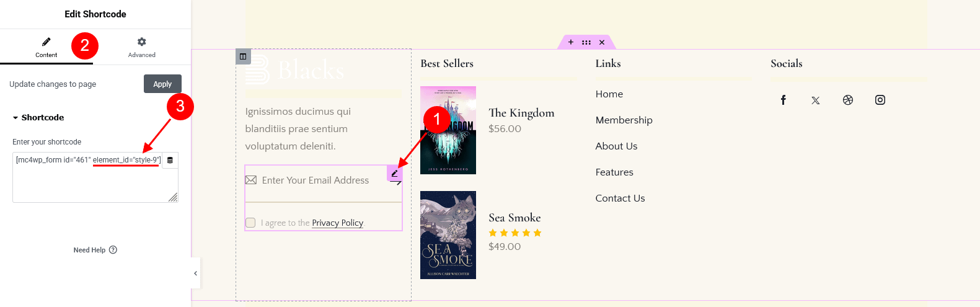Tick the Privacy Policy agreement checkbox

coord(250,223)
